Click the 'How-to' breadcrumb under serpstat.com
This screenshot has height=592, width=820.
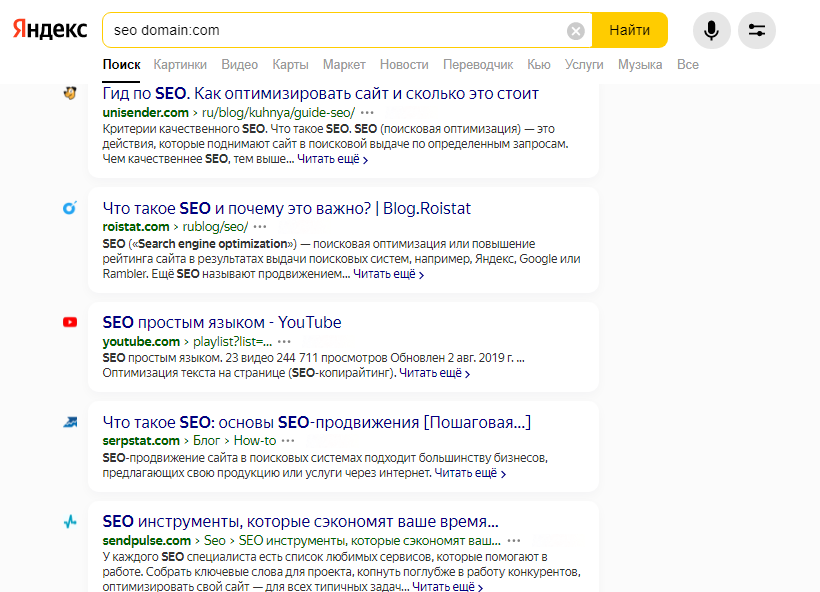click(x=255, y=440)
